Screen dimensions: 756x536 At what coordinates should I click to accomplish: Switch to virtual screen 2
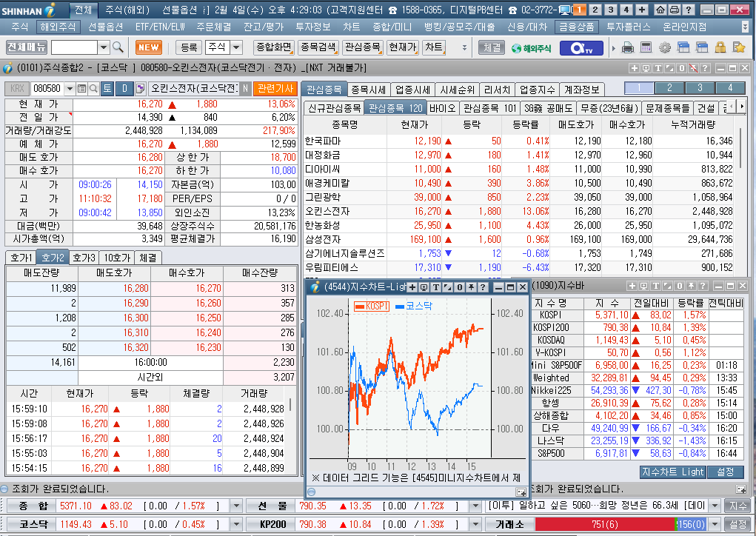coord(595,10)
